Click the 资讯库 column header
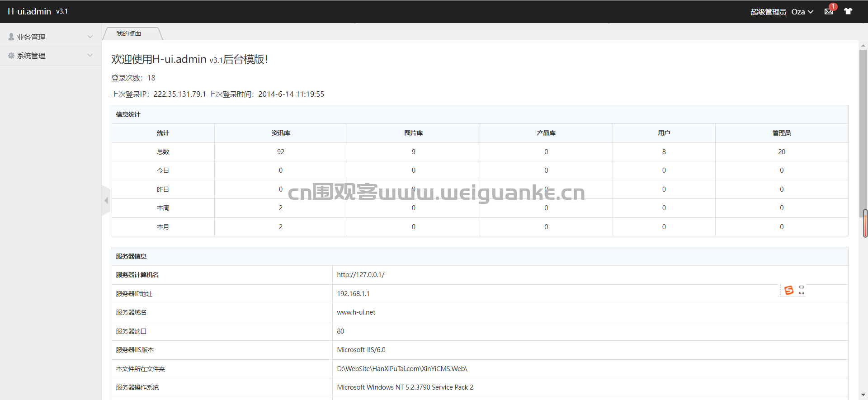Image resolution: width=868 pixels, height=400 pixels. pos(281,133)
